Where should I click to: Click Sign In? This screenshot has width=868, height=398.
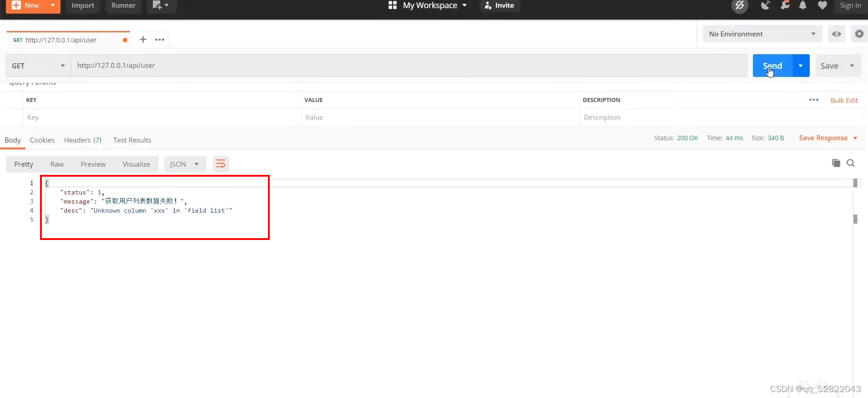pyautogui.click(x=850, y=5)
